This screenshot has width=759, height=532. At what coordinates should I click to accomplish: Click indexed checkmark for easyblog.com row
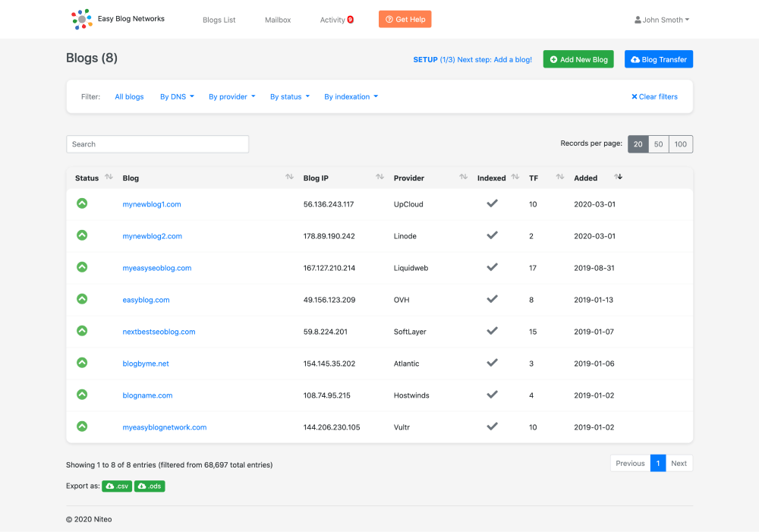492,299
